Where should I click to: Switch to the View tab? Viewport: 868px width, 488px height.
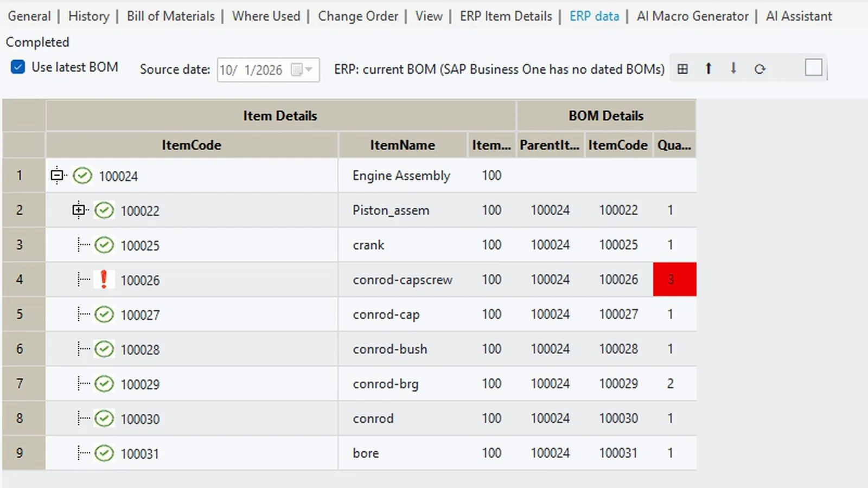coord(429,16)
